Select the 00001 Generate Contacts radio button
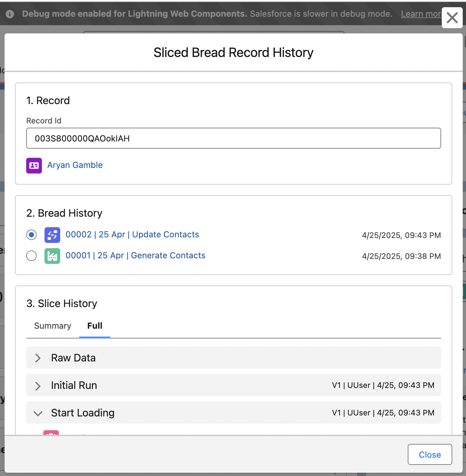This screenshot has width=466, height=476. pyautogui.click(x=31, y=256)
